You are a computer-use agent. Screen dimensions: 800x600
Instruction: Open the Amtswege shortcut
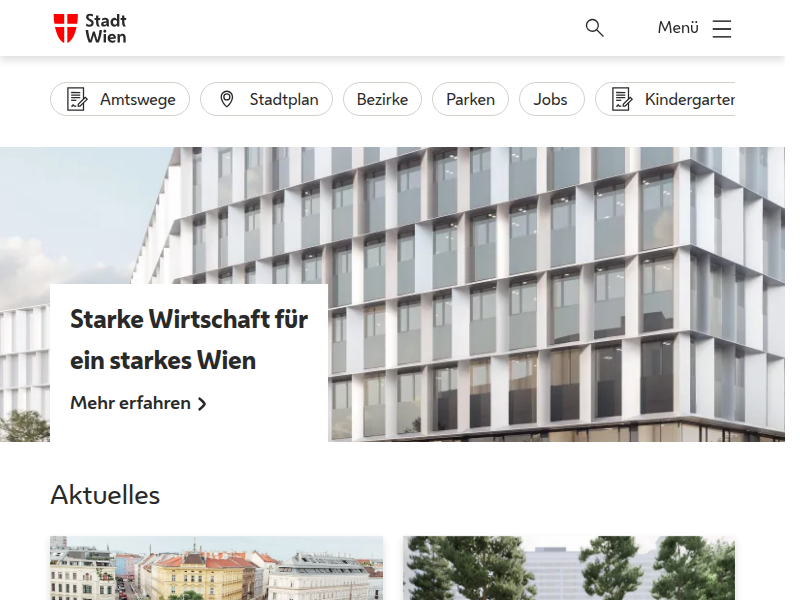tap(119, 99)
